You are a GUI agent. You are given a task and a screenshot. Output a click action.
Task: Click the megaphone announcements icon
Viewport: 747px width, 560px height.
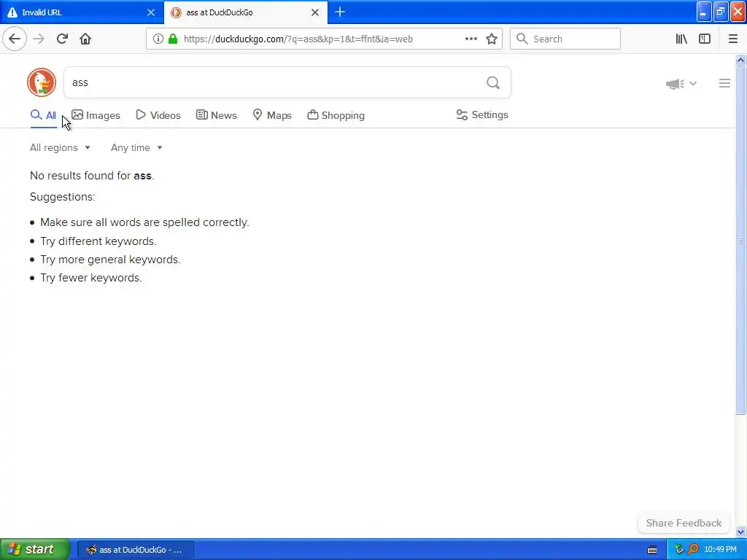(x=675, y=84)
